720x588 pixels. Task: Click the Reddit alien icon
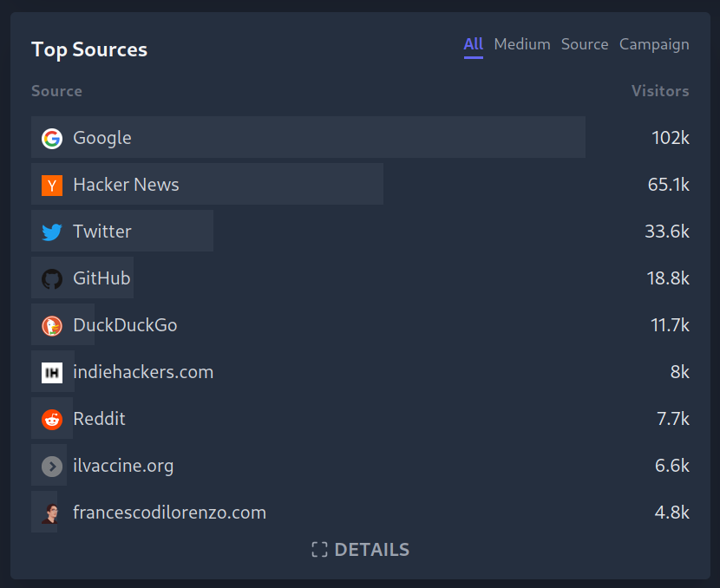pyautogui.click(x=52, y=419)
